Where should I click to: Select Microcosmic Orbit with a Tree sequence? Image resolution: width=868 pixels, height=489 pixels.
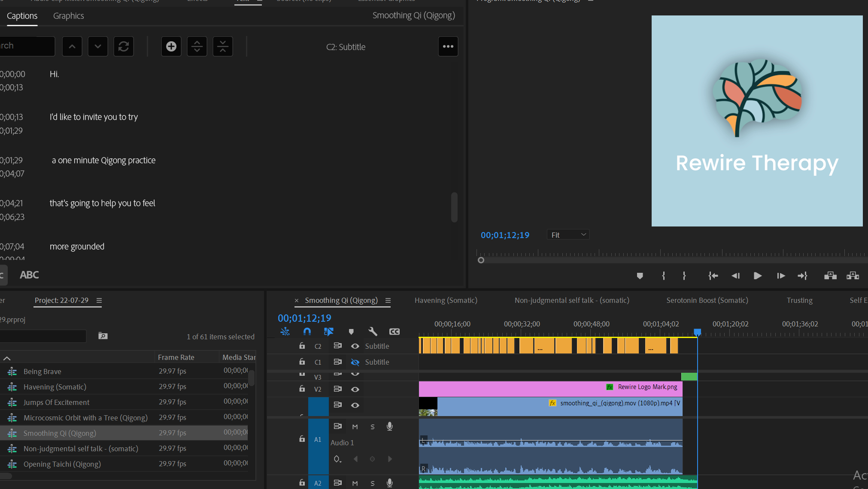[85, 418]
